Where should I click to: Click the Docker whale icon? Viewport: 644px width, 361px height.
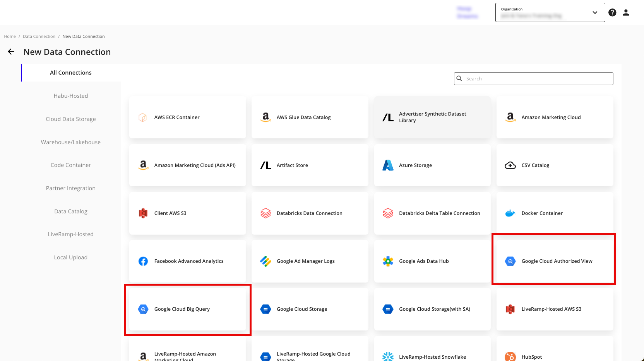coord(510,213)
